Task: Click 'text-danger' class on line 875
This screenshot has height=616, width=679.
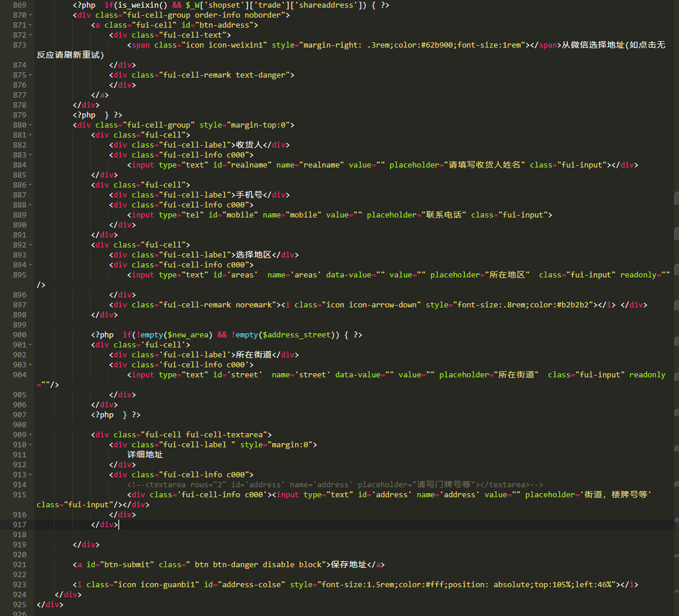Action: tap(260, 75)
